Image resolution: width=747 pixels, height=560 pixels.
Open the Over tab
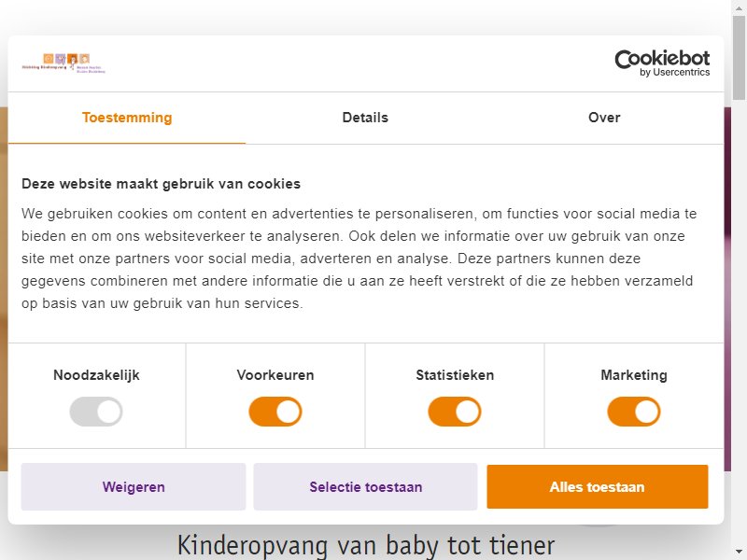[x=604, y=118]
